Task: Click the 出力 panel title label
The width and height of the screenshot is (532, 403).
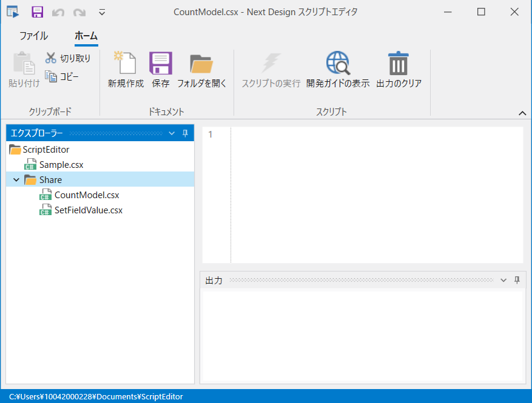Action: coord(214,281)
